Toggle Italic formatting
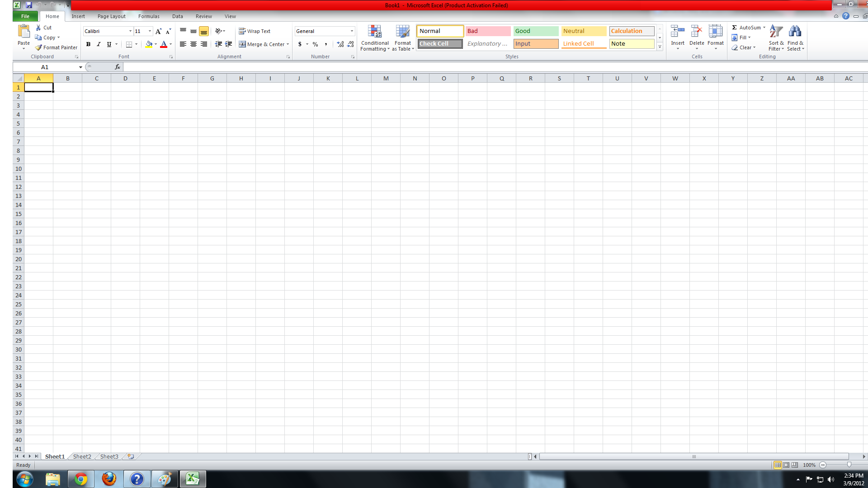Image resolution: width=868 pixels, height=488 pixels. (x=99, y=44)
